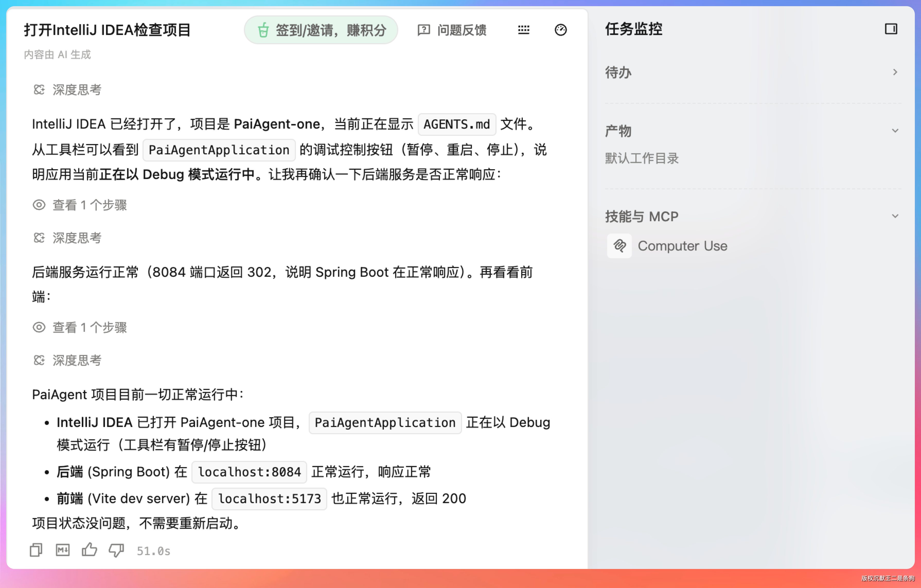Click the green gift cup icon
The height and width of the screenshot is (588, 921).
point(263,30)
